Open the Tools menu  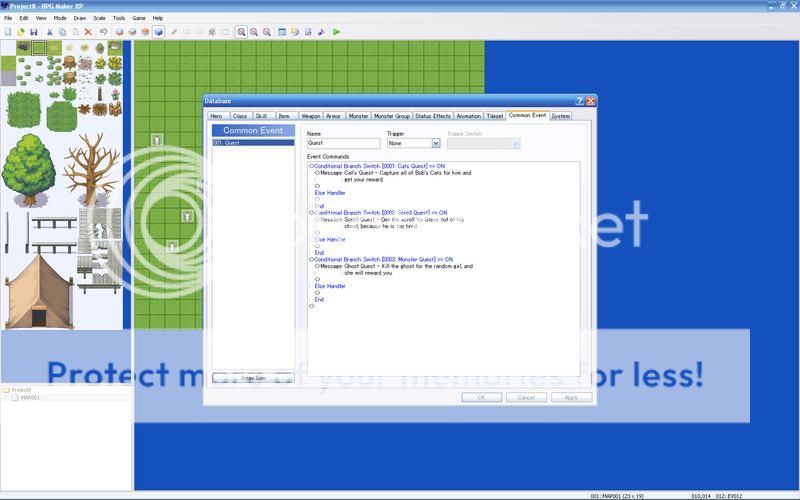click(x=119, y=18)
